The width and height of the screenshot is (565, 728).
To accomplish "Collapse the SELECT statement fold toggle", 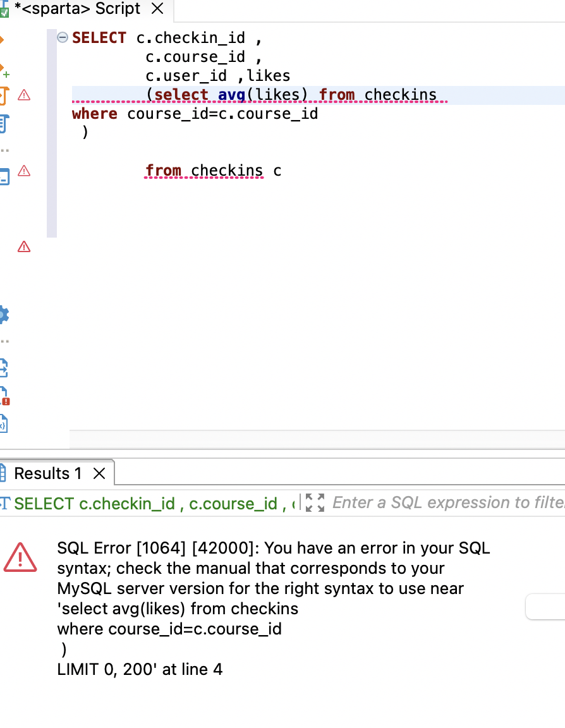I will tap(62, 37).
